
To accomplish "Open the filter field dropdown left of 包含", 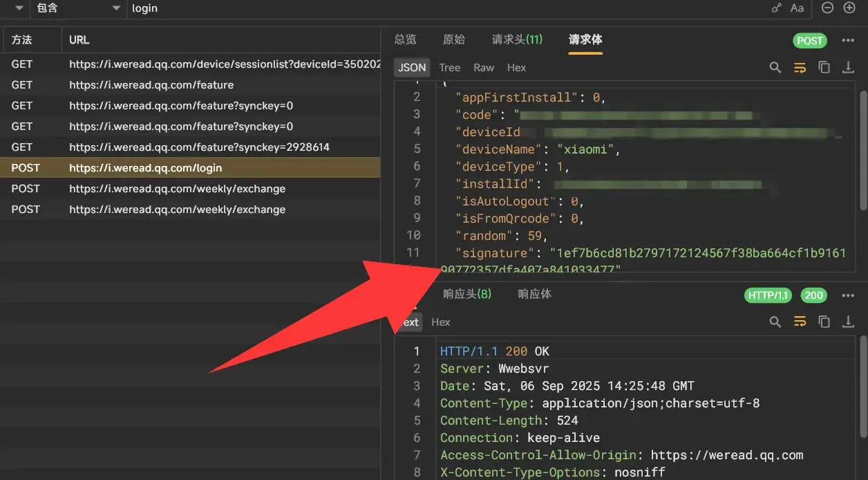I will point(19,8).
